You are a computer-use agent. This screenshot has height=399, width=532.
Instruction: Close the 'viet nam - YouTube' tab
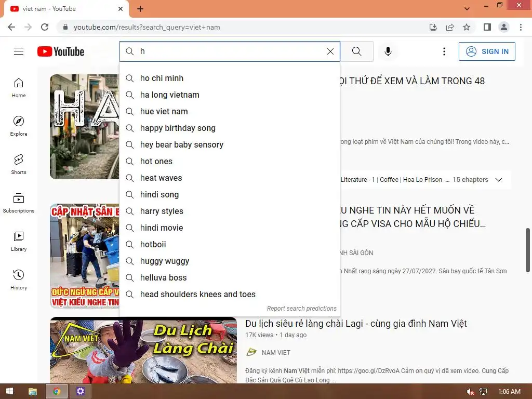(x=121, y=9)
